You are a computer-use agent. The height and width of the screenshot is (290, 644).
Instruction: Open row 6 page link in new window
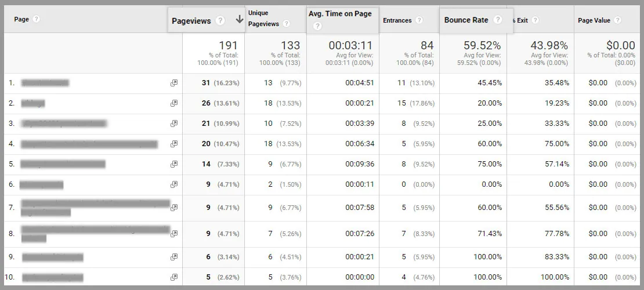(174, 184)
